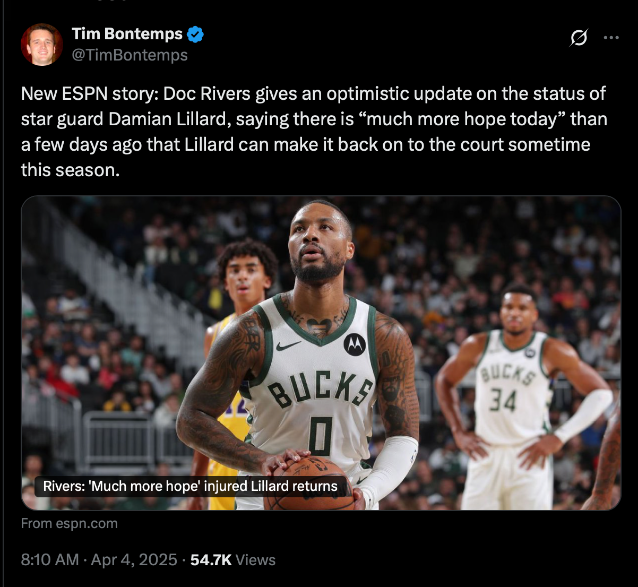Open the ESPN article image card

tap(321, 353)
